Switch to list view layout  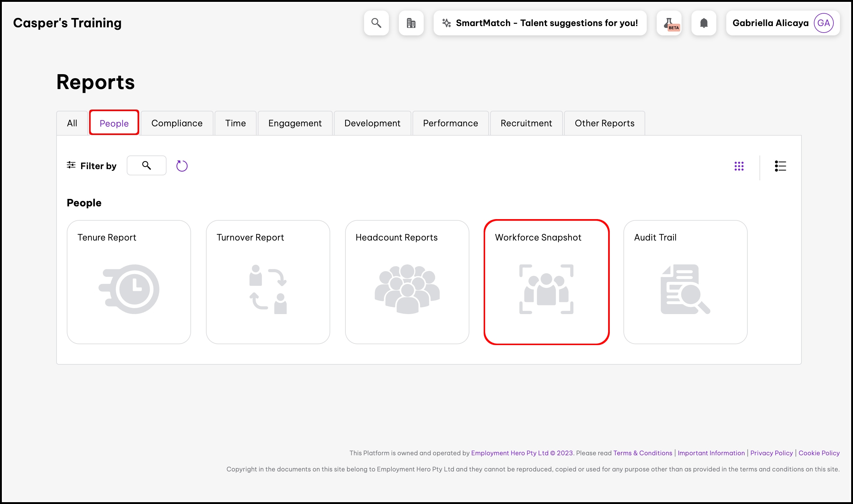pos(780,166)
